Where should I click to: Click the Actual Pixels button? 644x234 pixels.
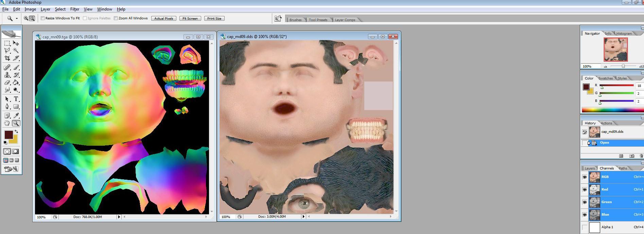click(x=164, y=18)
